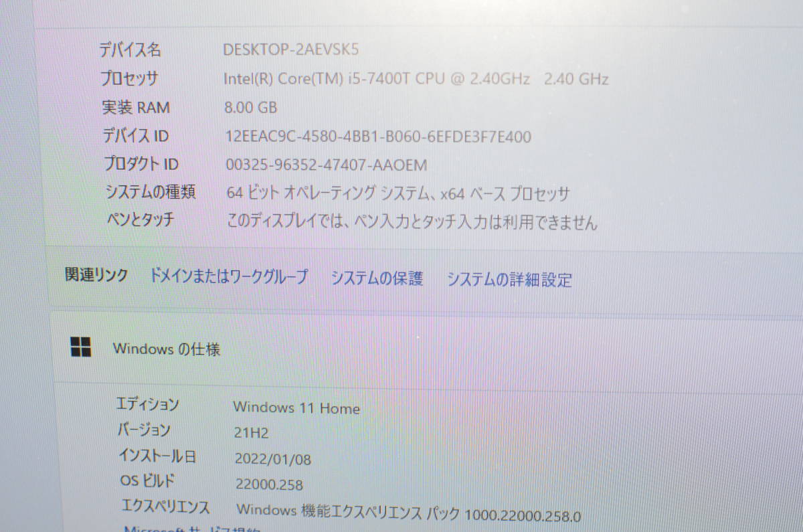The width and height of the screenshot is (803, 532).
Task: Select the product ID 00325-96352-47407-AAOEM
Action: 327,165
